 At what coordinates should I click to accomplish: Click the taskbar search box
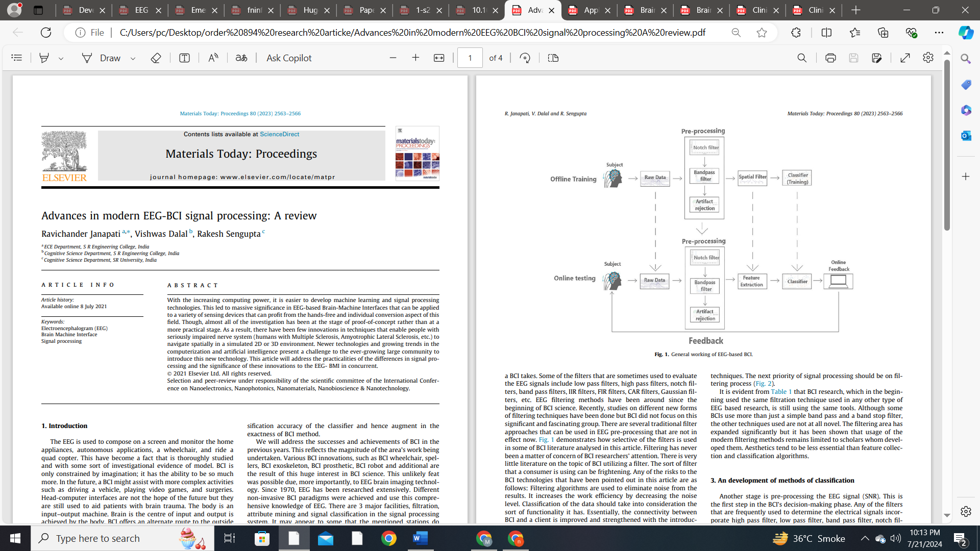point(122,538)
